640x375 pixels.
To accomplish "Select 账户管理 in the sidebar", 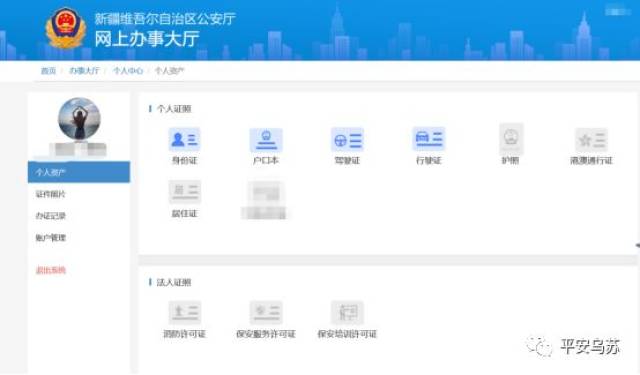I will click(50, 237).
